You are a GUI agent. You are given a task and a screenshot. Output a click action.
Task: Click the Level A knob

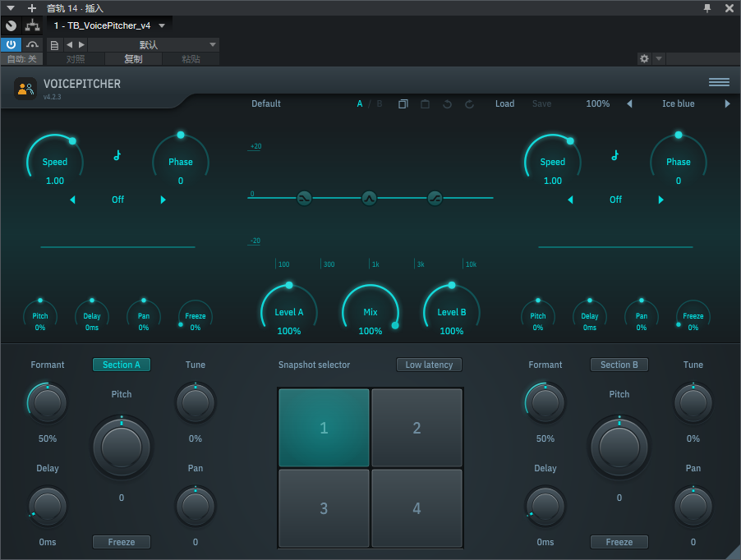coord(288,312)
